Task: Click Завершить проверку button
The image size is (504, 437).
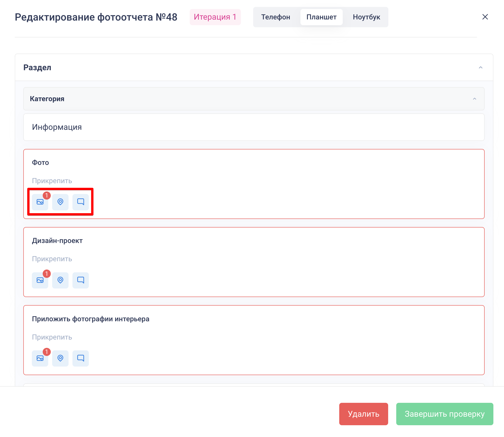Action: tap(444, 414)
